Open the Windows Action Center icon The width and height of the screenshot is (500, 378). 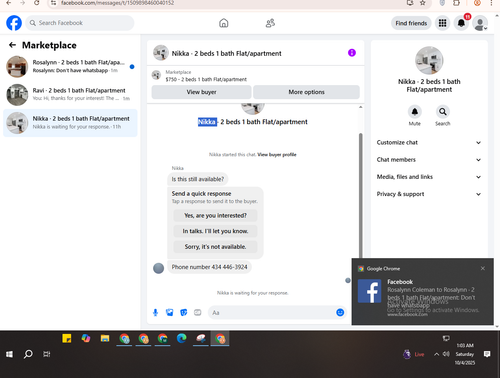click(x=487, y=354)
